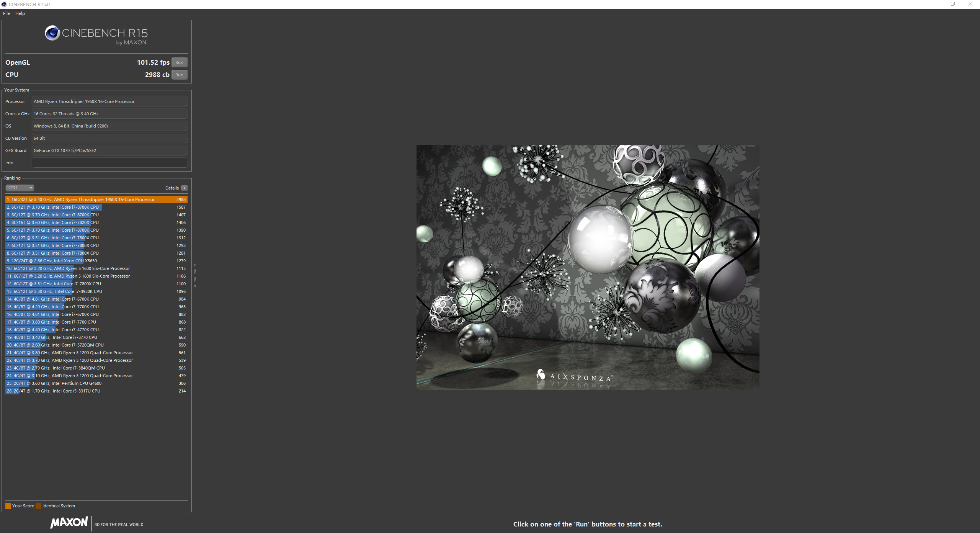This screenshot has width=980, height=533.
Task: Click the rendered spheres scene image
Action: coord(588,267)
